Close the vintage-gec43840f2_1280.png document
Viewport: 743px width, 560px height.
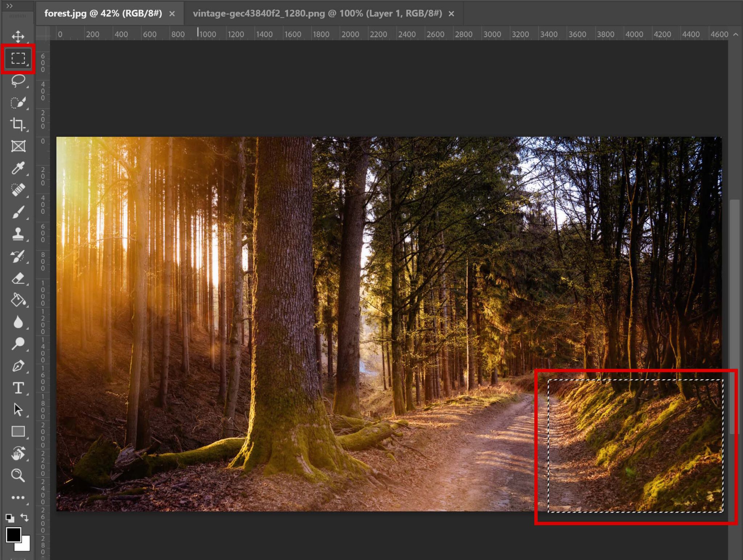click(x=451, y=13)
